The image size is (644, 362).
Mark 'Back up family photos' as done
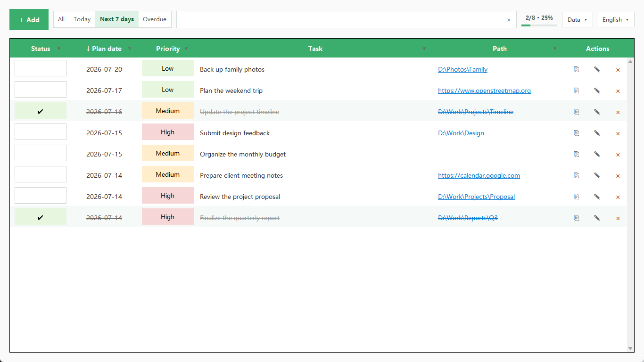[x=41, y=68]
